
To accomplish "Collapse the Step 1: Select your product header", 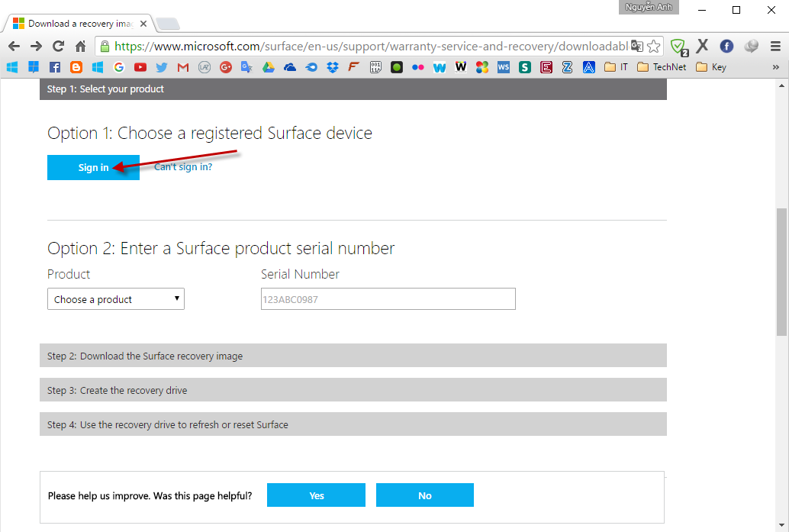I will pos(353,89).
